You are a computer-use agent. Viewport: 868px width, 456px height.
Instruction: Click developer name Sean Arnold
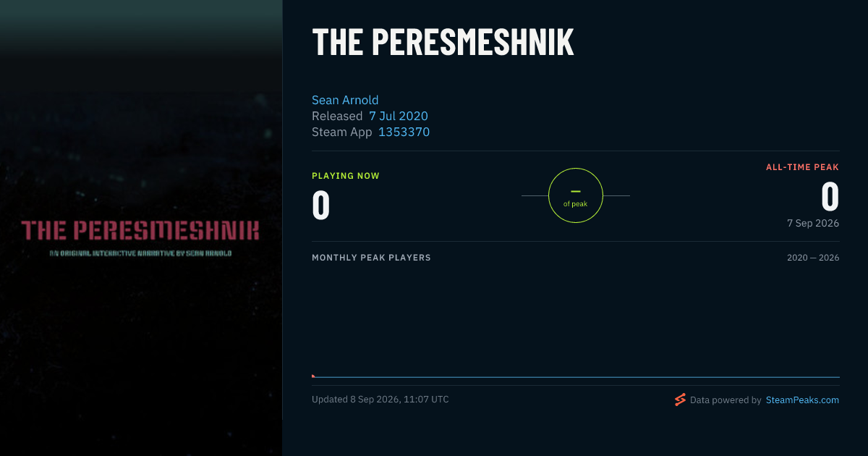(345, 100)
